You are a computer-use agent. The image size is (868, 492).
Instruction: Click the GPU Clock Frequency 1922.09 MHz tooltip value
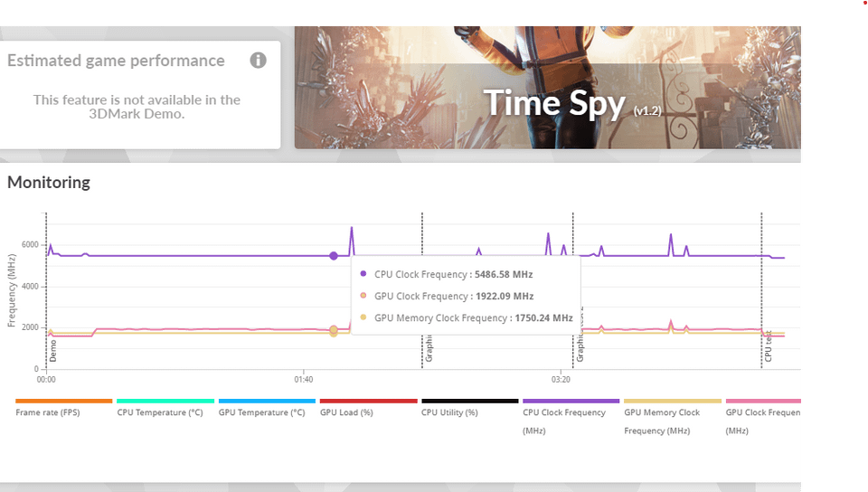pyautogui.click(x=505, y=296)
